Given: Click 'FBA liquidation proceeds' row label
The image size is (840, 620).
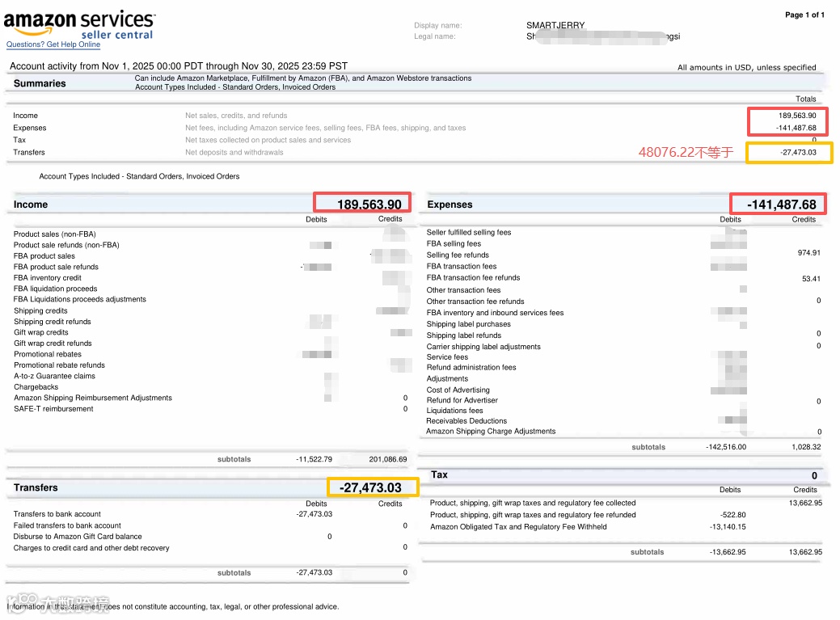Looking at the screenshot, I should (x=56, y=289).
